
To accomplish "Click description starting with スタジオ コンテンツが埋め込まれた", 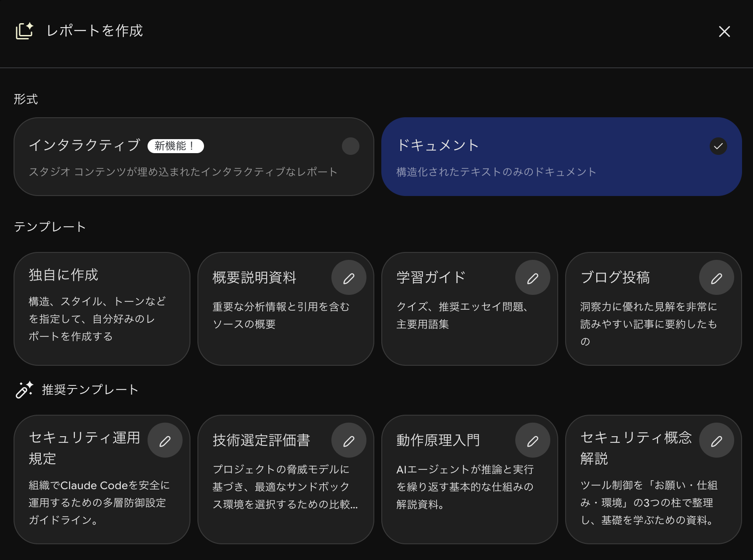I will [183, 172].
